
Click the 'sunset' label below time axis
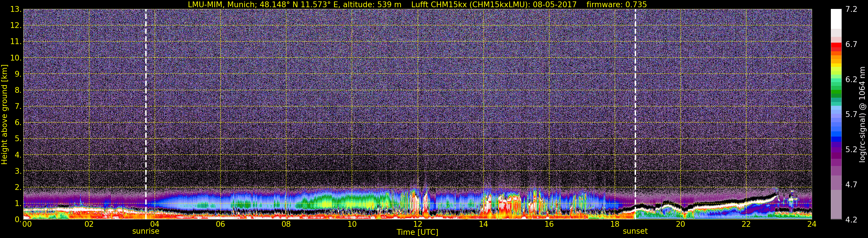click(635, 231)
